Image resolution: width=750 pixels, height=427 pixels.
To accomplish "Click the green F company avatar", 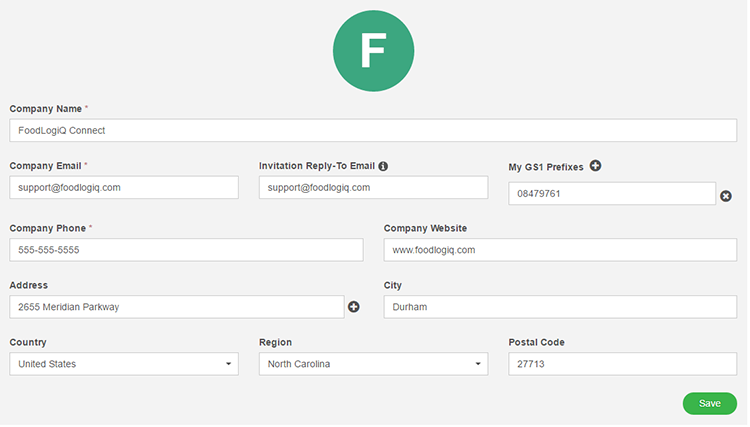I will click(375, 51).
